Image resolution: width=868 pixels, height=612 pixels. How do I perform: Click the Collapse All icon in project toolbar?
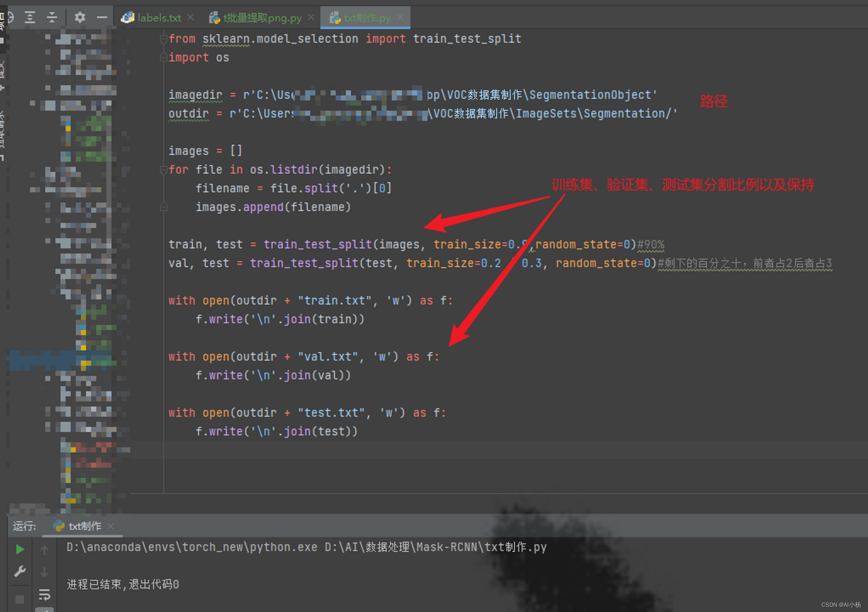click(x=52, y=17)
